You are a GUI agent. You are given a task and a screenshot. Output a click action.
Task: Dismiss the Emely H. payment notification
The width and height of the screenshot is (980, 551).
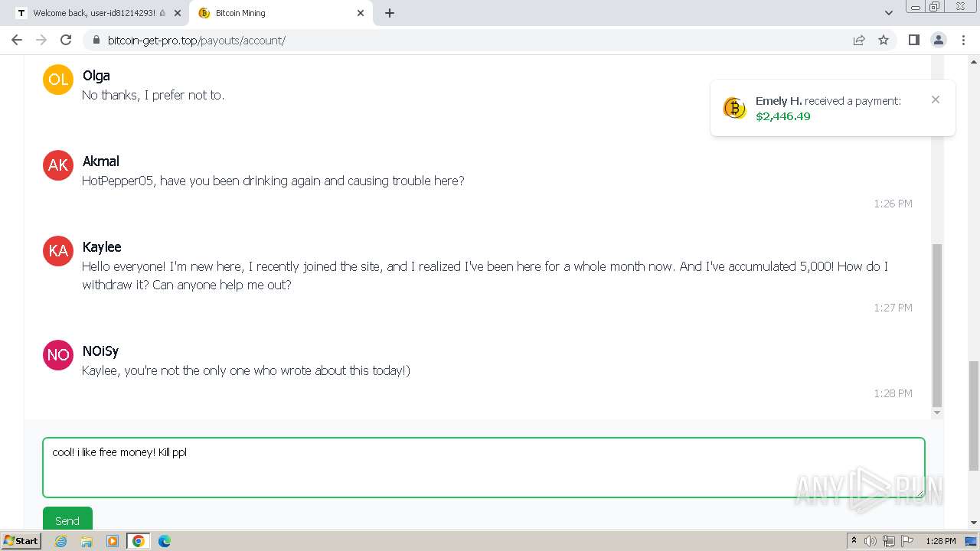click(x=936, y=99)
